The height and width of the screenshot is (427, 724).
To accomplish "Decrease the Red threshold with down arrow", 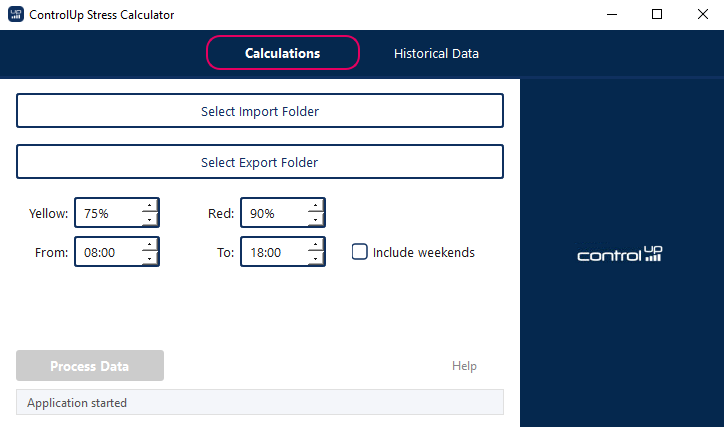I will pos(315,220).
